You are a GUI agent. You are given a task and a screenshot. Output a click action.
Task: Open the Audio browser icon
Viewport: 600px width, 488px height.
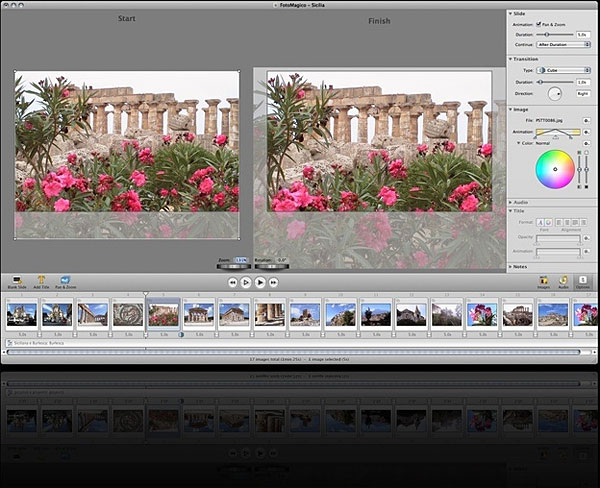click(563, 280)
